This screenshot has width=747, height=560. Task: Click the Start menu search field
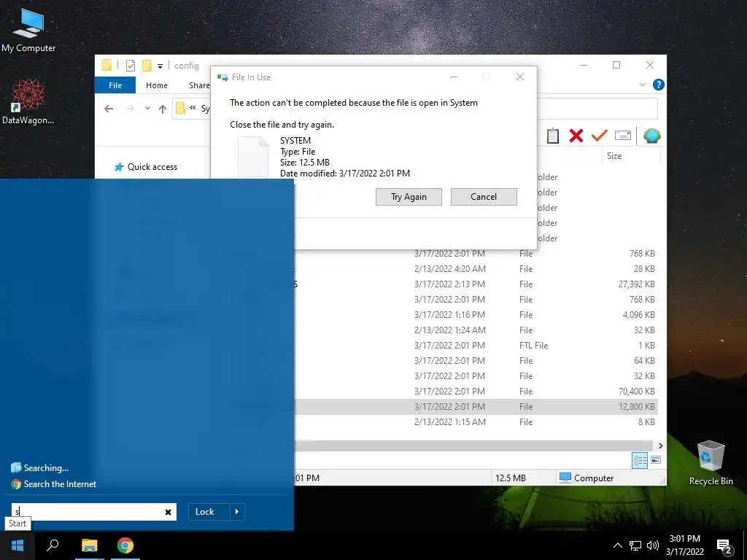(x=94, y=512)
